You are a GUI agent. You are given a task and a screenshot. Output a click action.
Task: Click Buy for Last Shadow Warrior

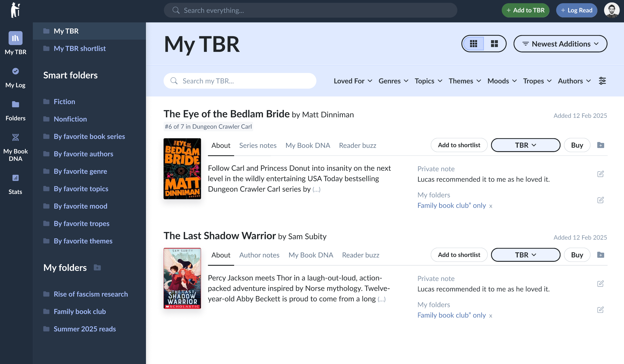(577, 255)
